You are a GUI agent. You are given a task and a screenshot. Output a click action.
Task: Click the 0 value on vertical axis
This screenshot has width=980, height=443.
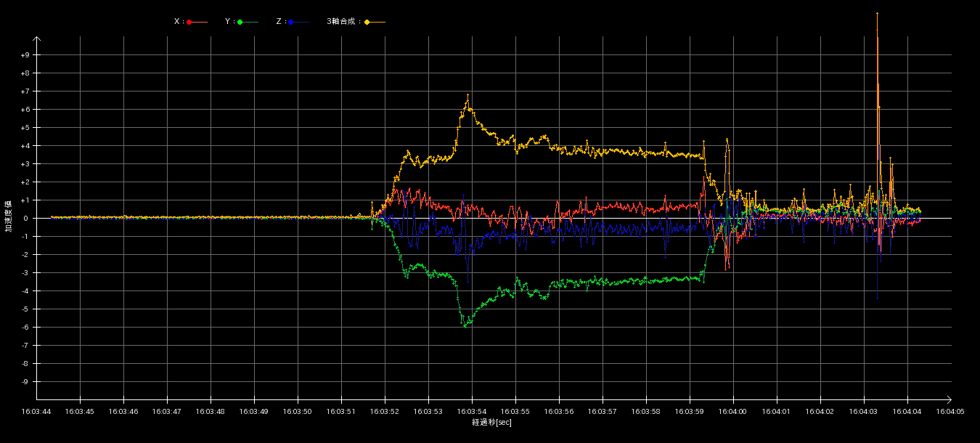(x=25, y=219)
